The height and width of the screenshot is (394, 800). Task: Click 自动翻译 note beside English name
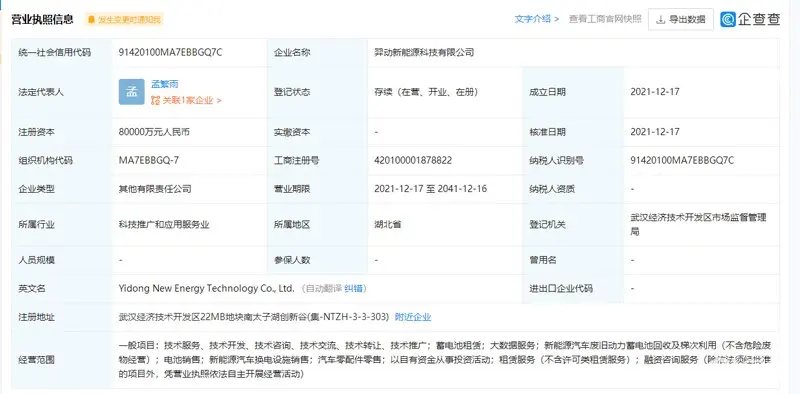[324, 288]
